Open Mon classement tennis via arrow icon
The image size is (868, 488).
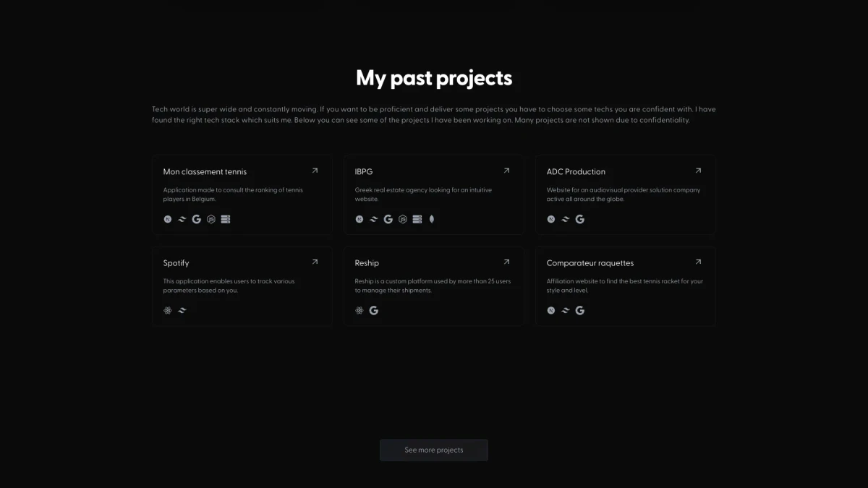pyautogui.click(x=315, y=171)
